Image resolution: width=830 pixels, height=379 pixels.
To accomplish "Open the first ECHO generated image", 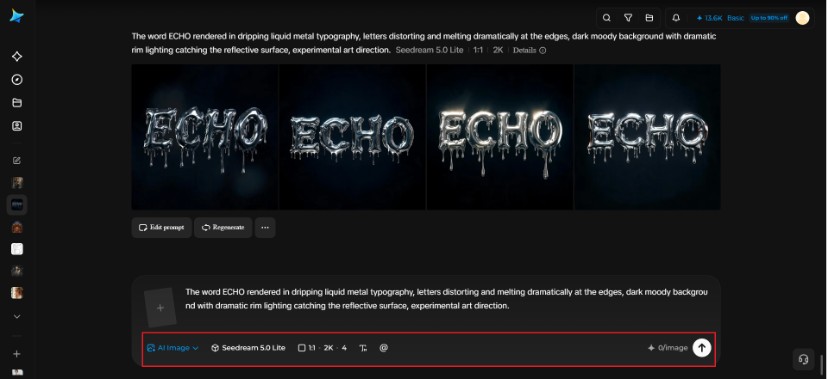I will click(x=205, y=137).
